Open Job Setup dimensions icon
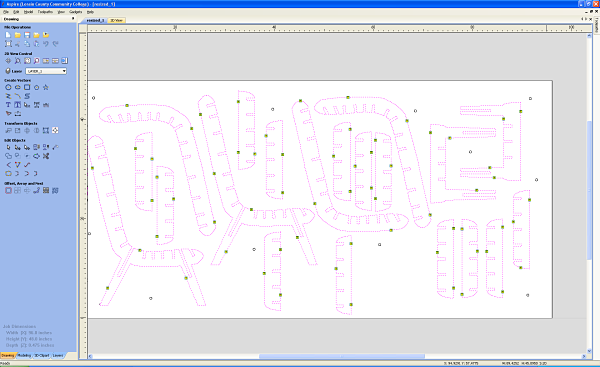 pos(8,44)
